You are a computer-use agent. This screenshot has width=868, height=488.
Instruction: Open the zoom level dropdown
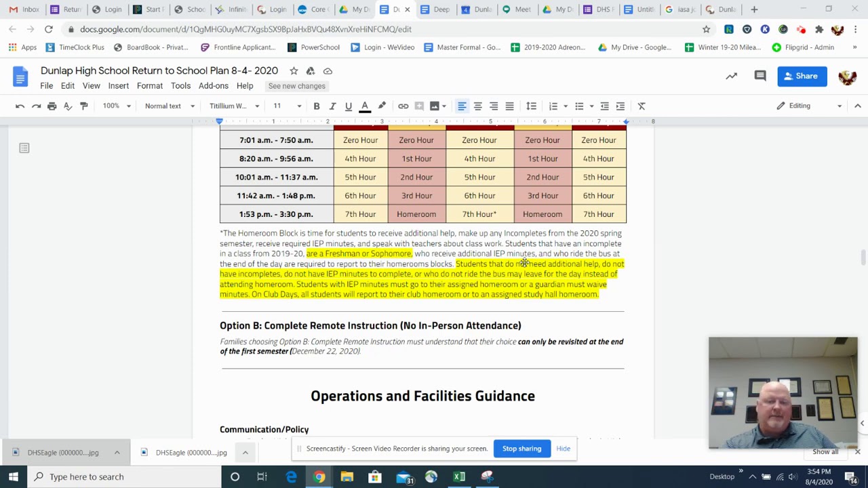pyautogui.click(x=117, y=106)
